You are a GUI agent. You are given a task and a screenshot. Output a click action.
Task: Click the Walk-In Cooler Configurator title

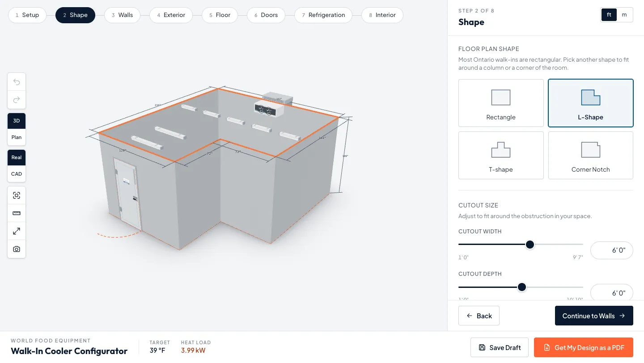69,351
